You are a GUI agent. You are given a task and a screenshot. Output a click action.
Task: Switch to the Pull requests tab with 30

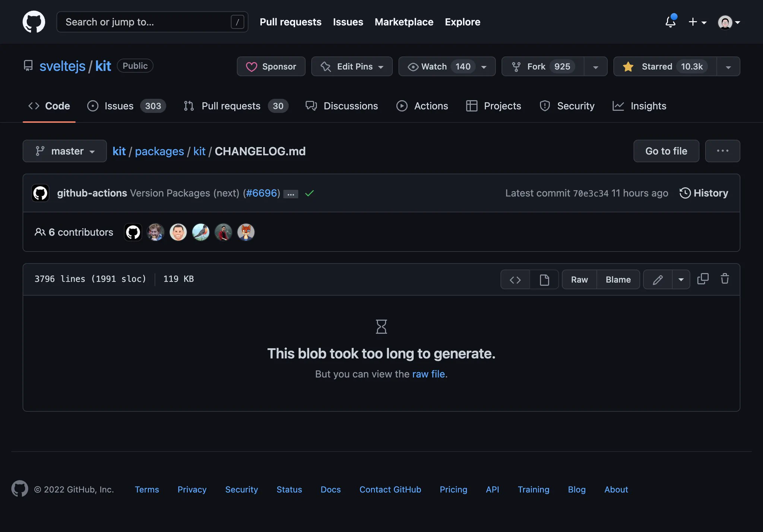click(x=236, y=106)
